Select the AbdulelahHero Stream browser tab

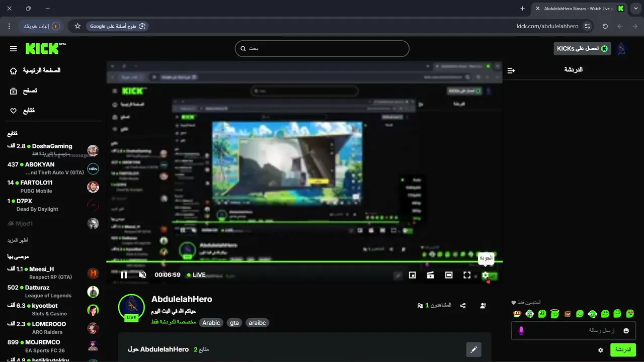click(580, 9)
